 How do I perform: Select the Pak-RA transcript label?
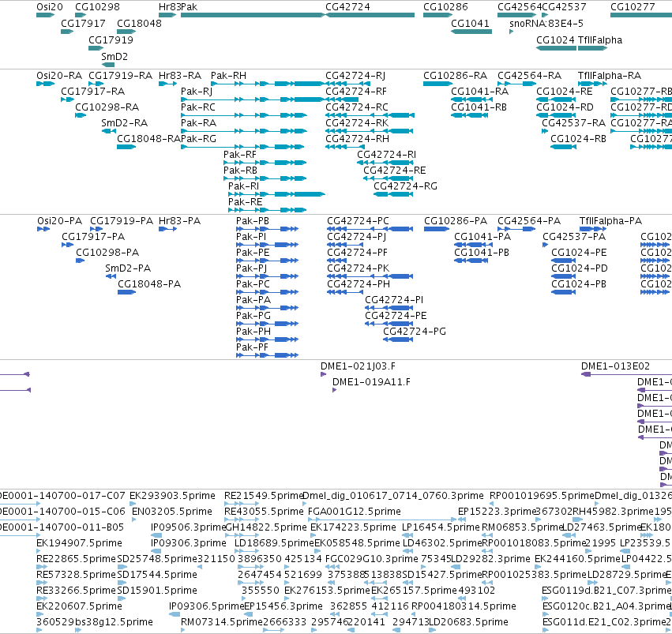coord(198,123)
